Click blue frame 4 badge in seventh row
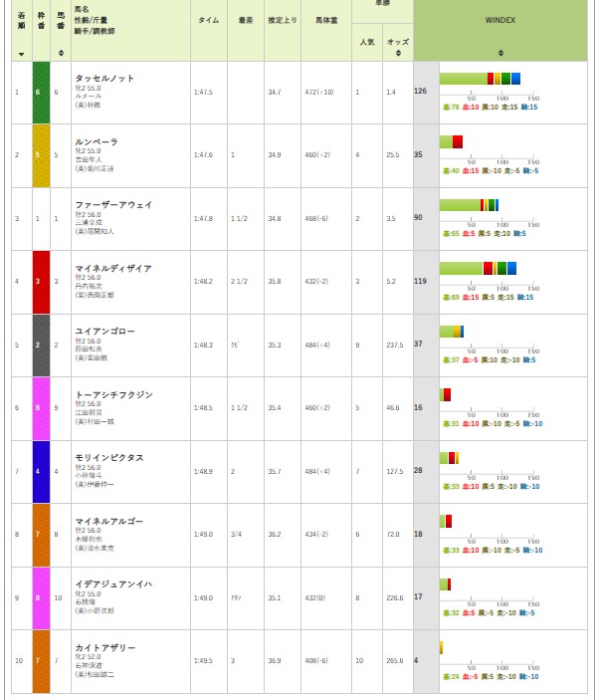 (x=41, y=472)
